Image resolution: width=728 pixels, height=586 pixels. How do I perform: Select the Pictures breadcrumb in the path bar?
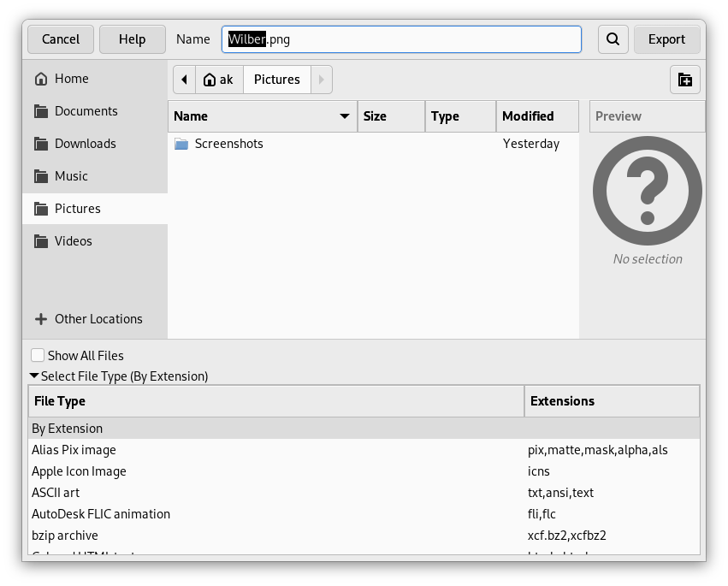click(x=276, y=79)
